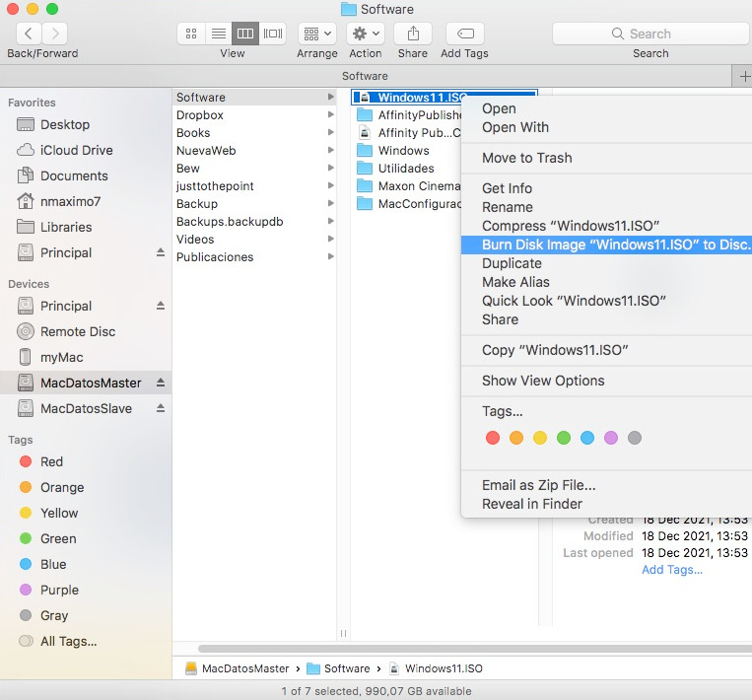752x700 pixels.
Task: Go back using the Back arrow
Action: pyautogui.click(x=28, y=34)
